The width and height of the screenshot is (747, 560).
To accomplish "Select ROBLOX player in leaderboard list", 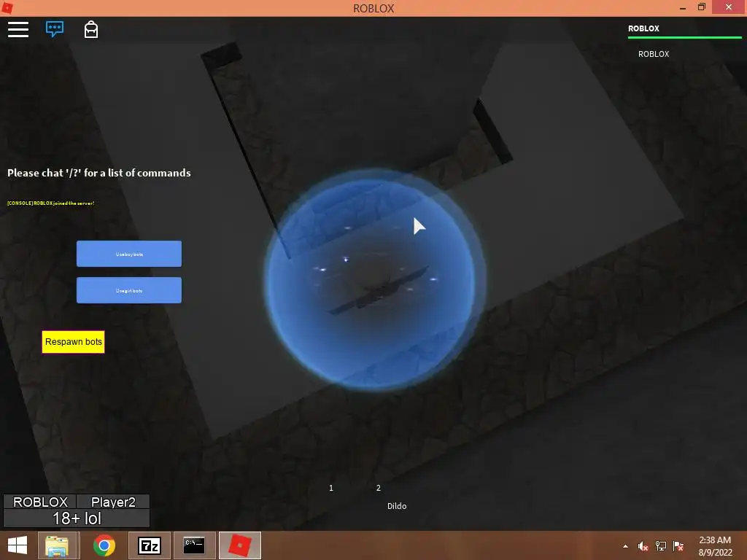I will pyautogui.click(x=654, y=54).
